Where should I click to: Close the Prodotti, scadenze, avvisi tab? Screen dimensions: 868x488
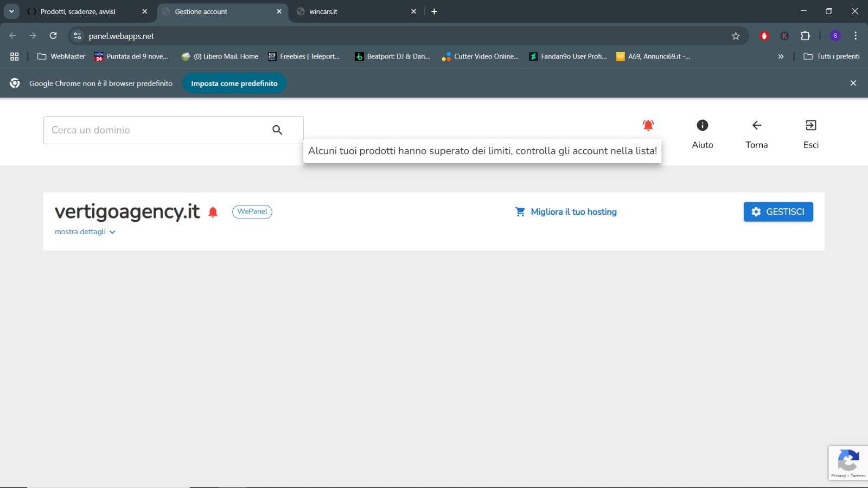point(144,11)
